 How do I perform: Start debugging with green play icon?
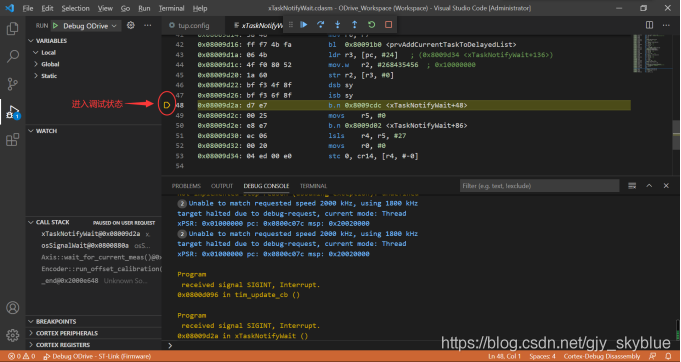click(55, 26)
